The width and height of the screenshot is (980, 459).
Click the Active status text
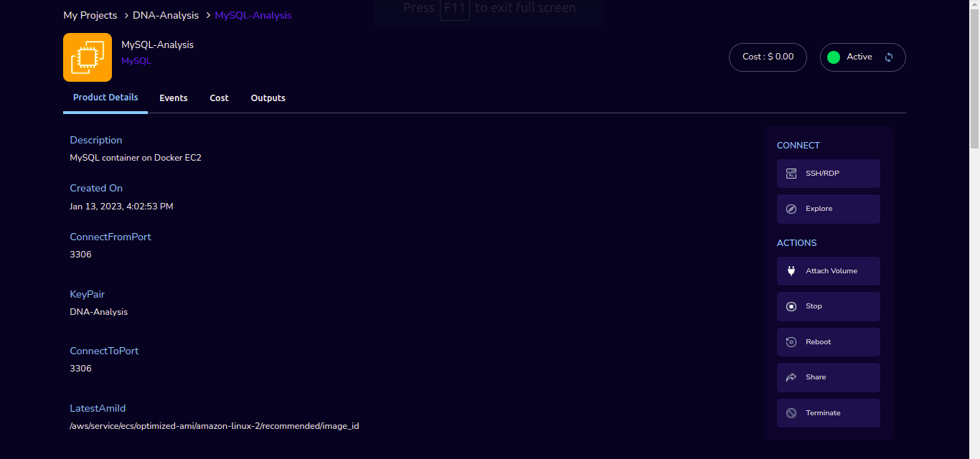tap(859, 57)
